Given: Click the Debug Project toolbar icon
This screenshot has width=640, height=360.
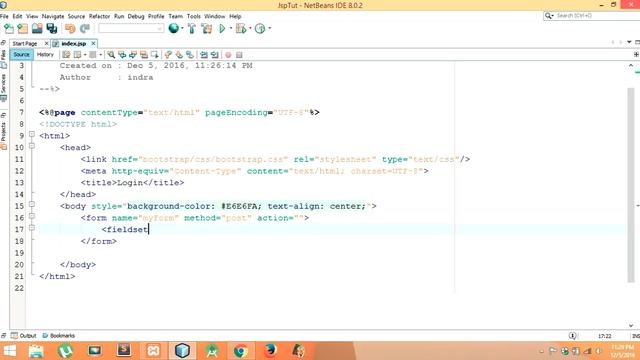Looking at the screenshot, I should 241,29.
